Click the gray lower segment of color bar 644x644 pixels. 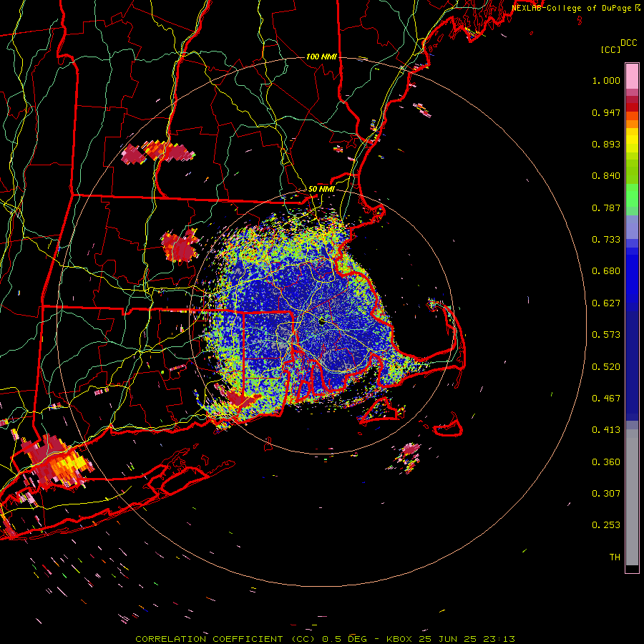point(632,497)
